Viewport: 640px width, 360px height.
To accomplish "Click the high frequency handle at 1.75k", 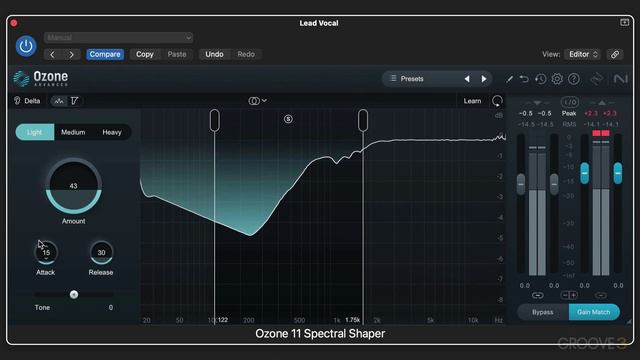I will coord(363,120).
